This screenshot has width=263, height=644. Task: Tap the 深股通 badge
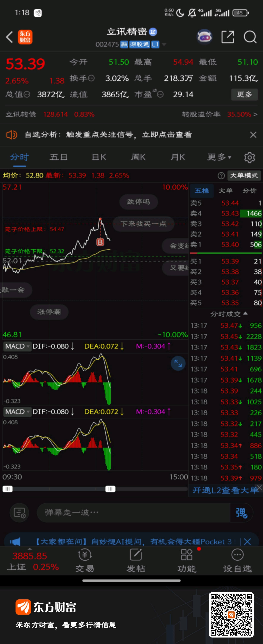(x=139, y=44)
